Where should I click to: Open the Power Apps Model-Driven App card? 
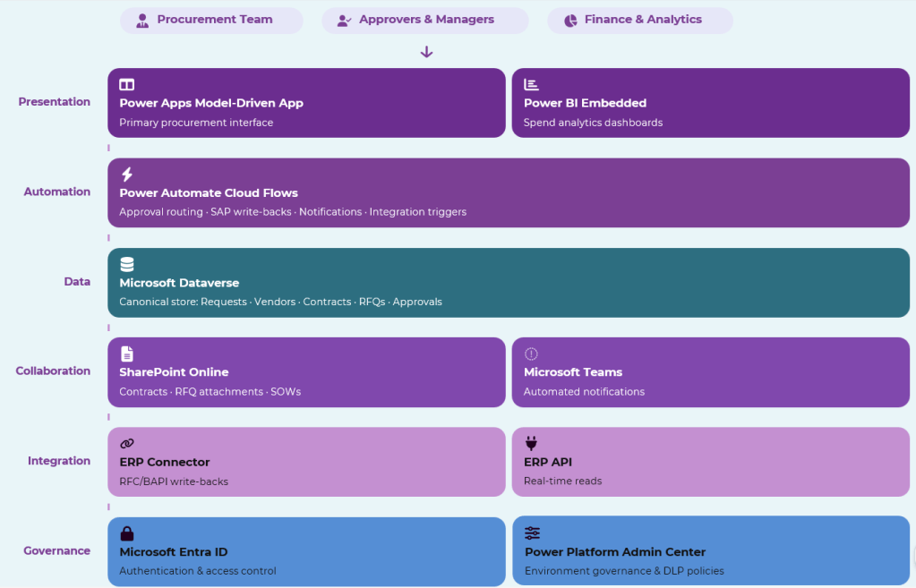(x=307, y=103)
